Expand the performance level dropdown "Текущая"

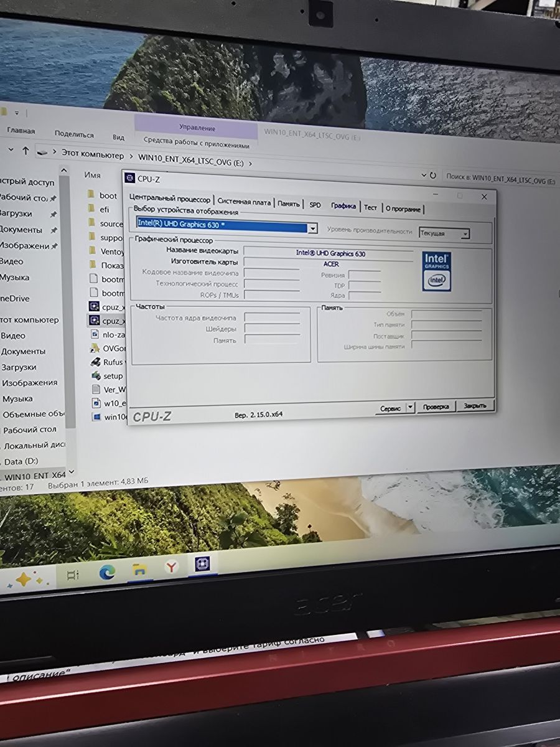click(464, 234)
